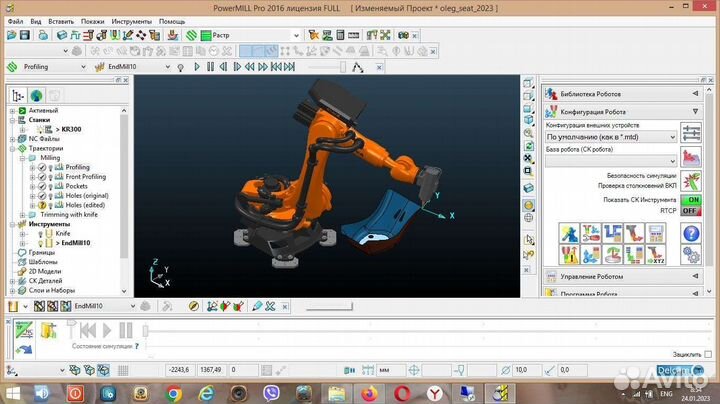
Task: Open the Вставить menu
Action: 61,22
